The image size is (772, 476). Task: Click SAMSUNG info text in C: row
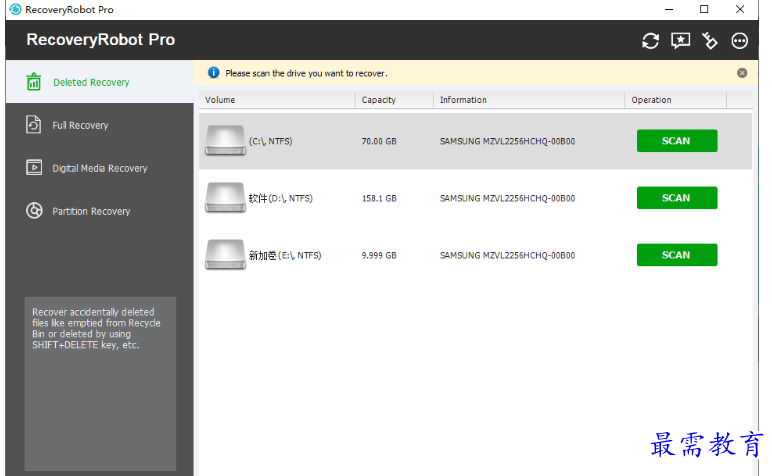[507, 141]
